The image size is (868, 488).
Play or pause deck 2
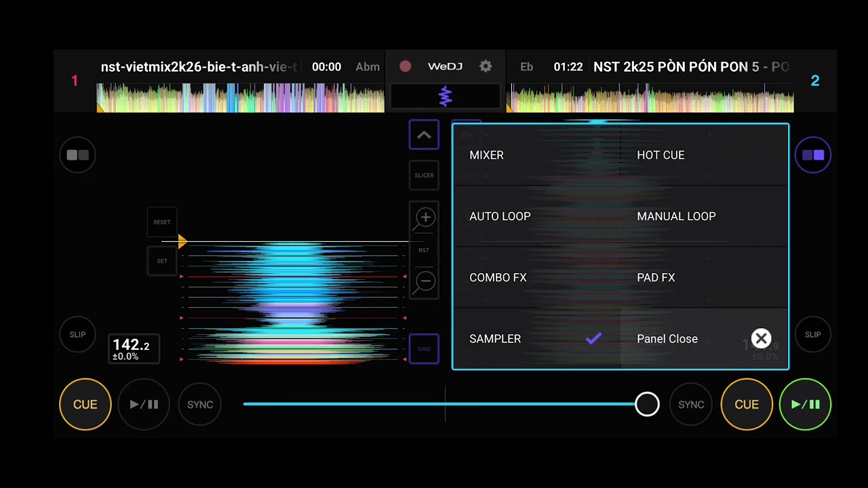tap(806, 405)
